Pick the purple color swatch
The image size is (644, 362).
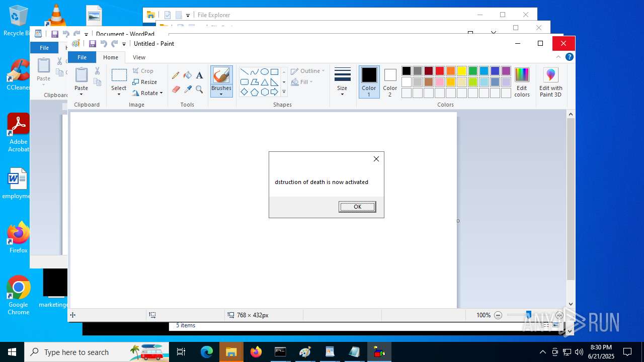506,71
